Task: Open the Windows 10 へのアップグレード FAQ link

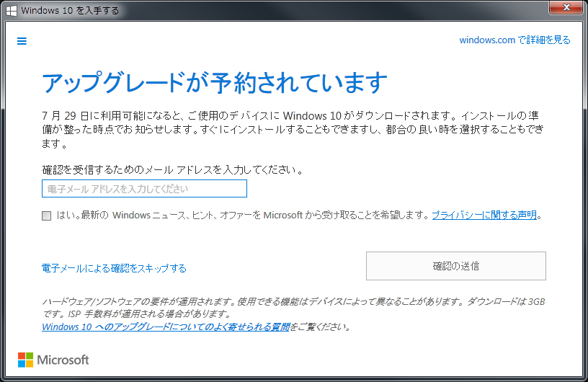Action: click(166, 327)
